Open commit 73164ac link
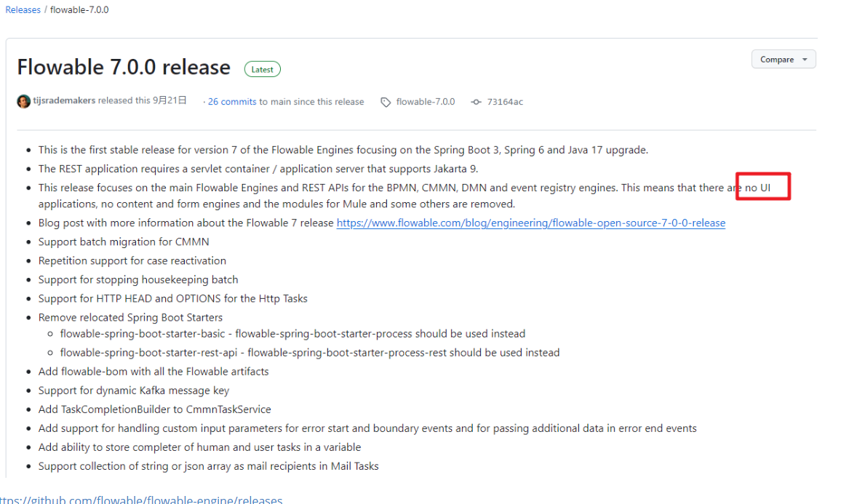The width and height of the screenshot is (841, 504). point(505,102)
